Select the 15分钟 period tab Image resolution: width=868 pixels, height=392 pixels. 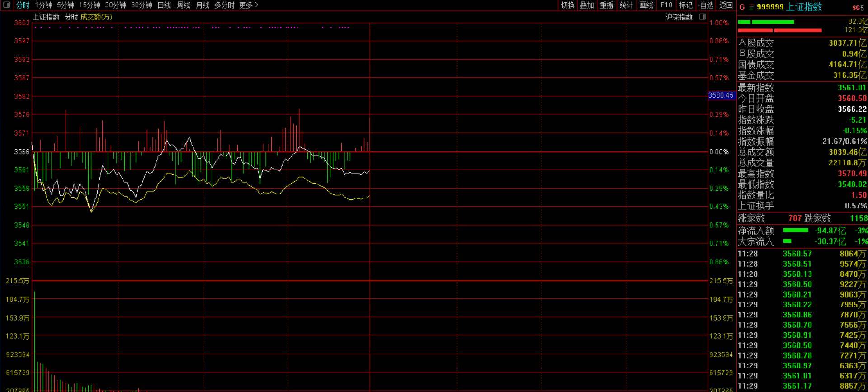point(90,5)
